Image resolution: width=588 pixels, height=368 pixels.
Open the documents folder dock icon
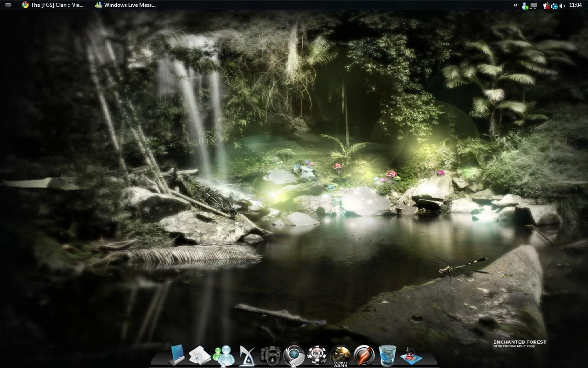[199, 355]
